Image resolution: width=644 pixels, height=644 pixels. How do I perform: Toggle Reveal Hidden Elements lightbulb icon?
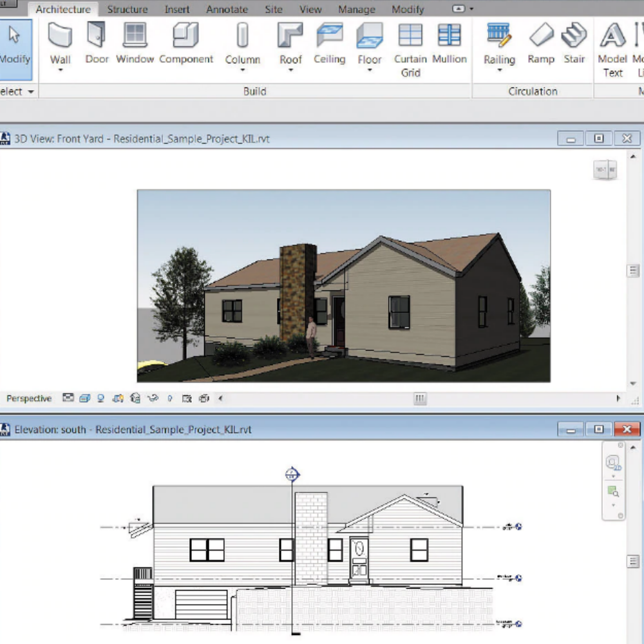point(169,398)
